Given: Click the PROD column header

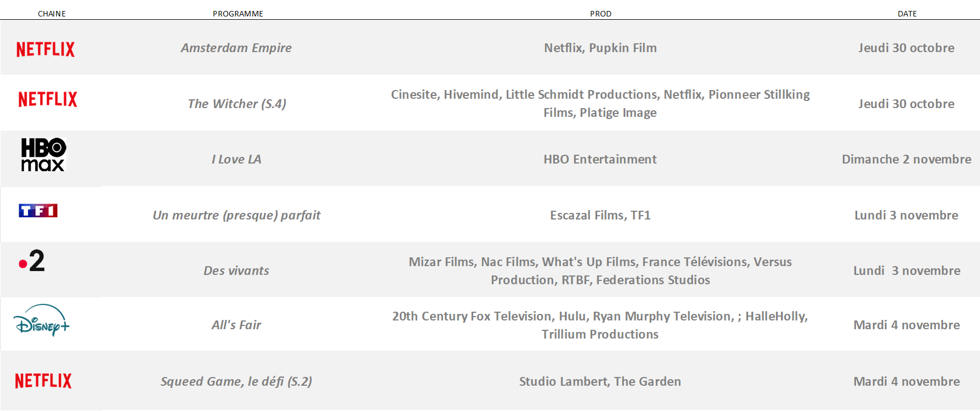Looking at the screenshot, I should tap(601, 14).
